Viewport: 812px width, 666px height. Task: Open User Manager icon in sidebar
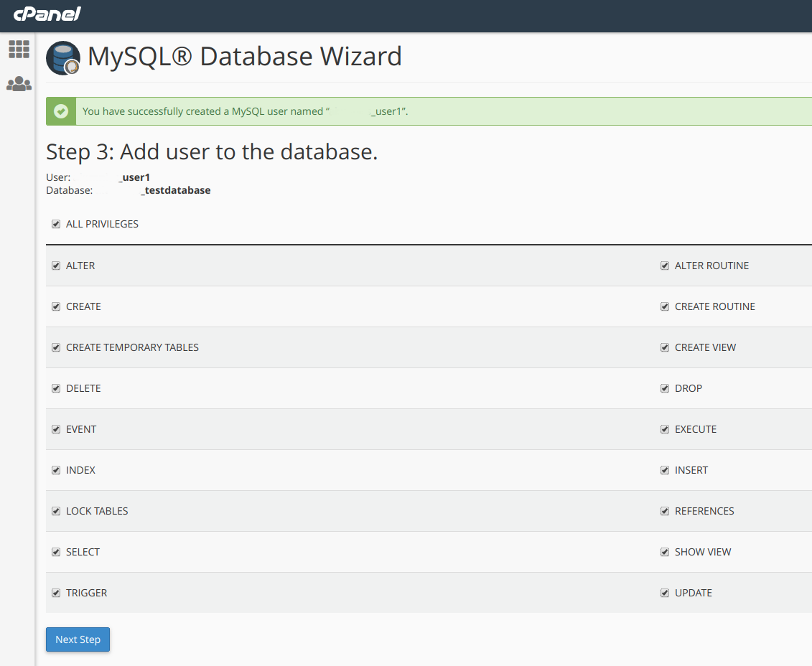[x=19, y=85]
